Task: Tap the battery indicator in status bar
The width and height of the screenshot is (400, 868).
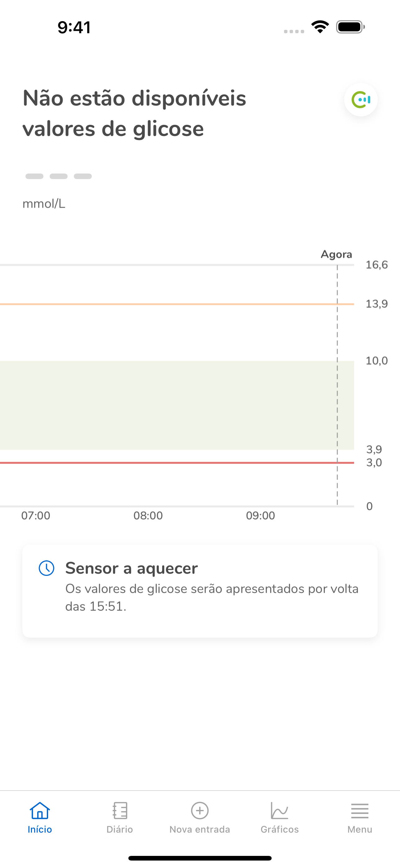Action: pos(350,27)
